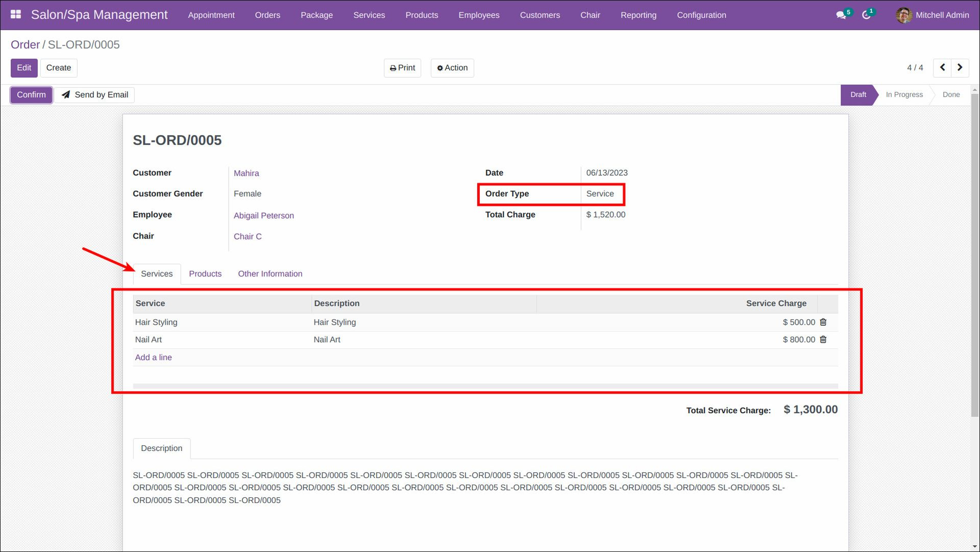Sort by Service column header
The height and width of the screenshot is (552, 980).
[222, 303]
